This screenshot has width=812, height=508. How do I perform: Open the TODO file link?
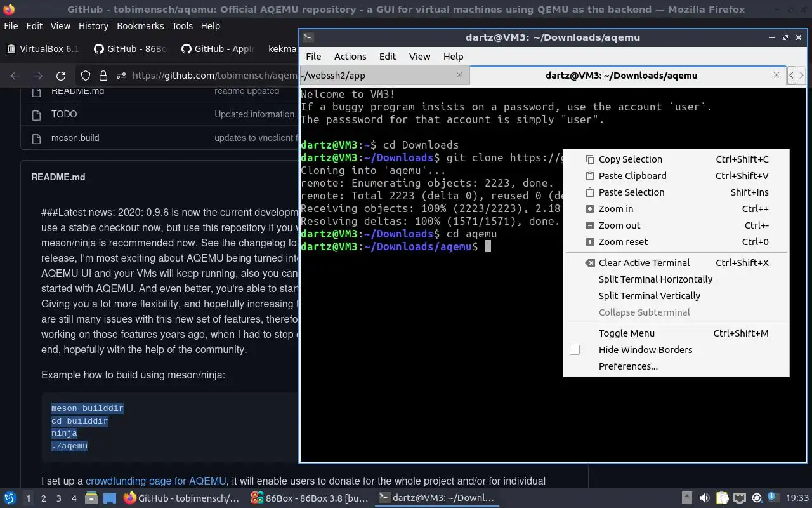pos(64,114)
